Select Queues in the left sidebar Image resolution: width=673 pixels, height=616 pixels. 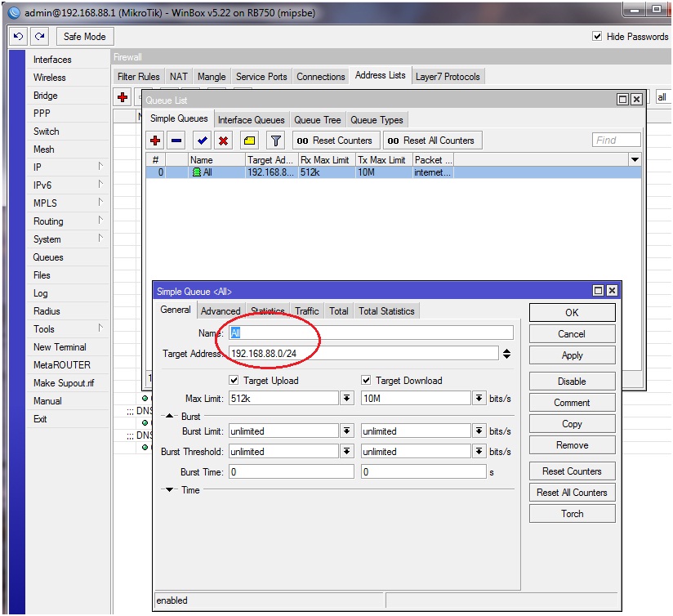48,257
